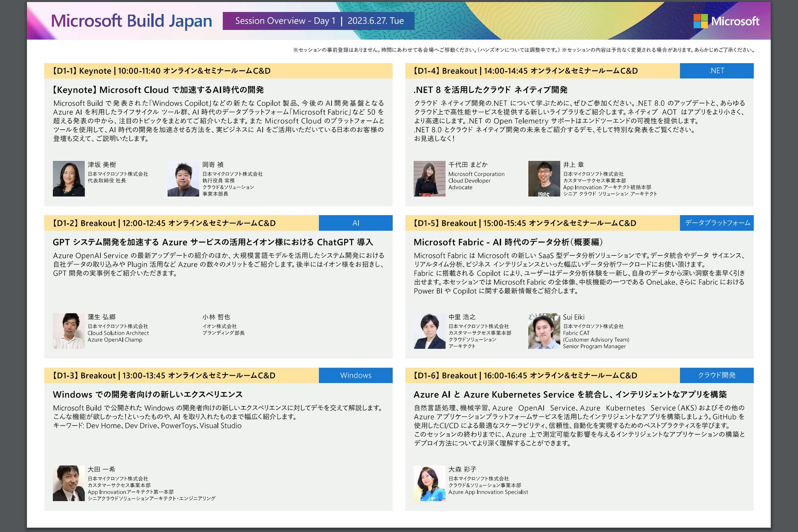Open the クラウド開発 tag on session D1-6
The image size is (798, 532).
716,375
